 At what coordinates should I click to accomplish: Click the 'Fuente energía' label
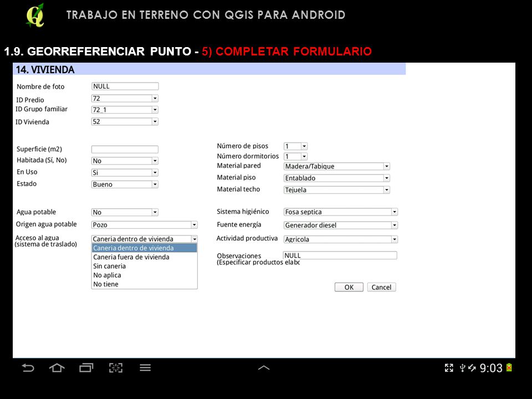239,224
